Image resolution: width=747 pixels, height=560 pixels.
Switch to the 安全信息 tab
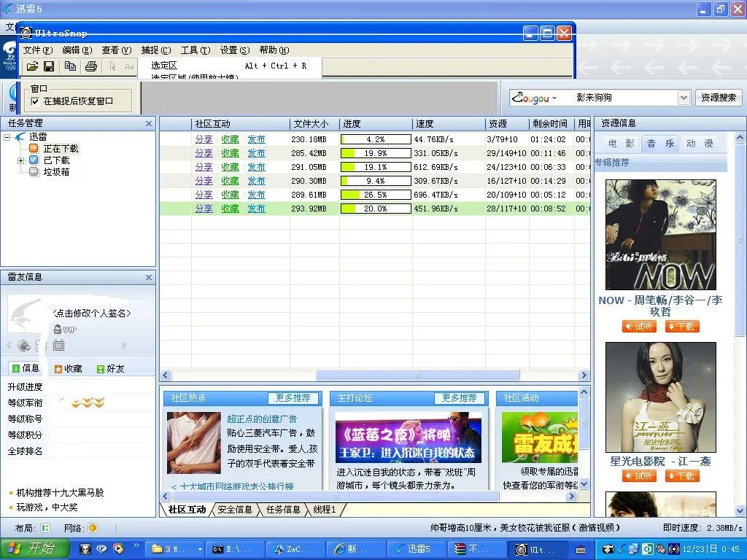point(235,510)
